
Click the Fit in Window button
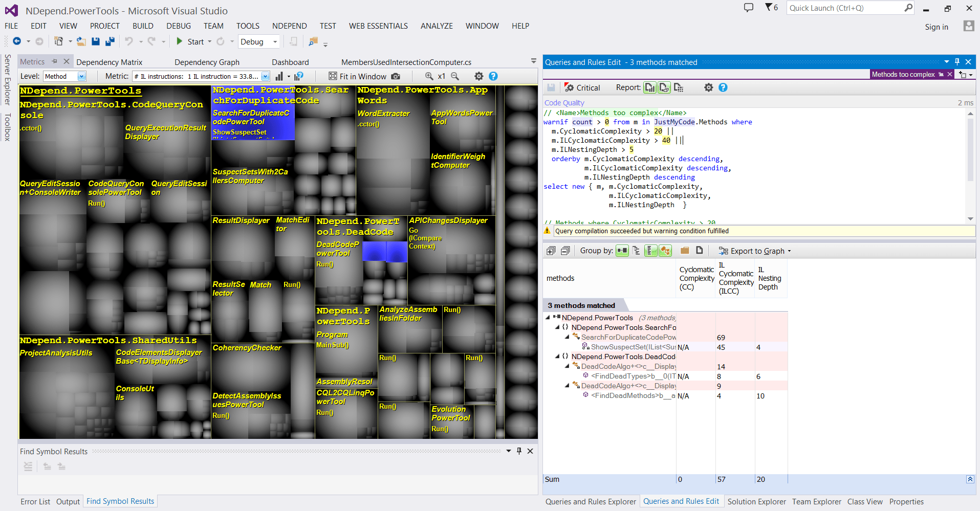point(357,76)
